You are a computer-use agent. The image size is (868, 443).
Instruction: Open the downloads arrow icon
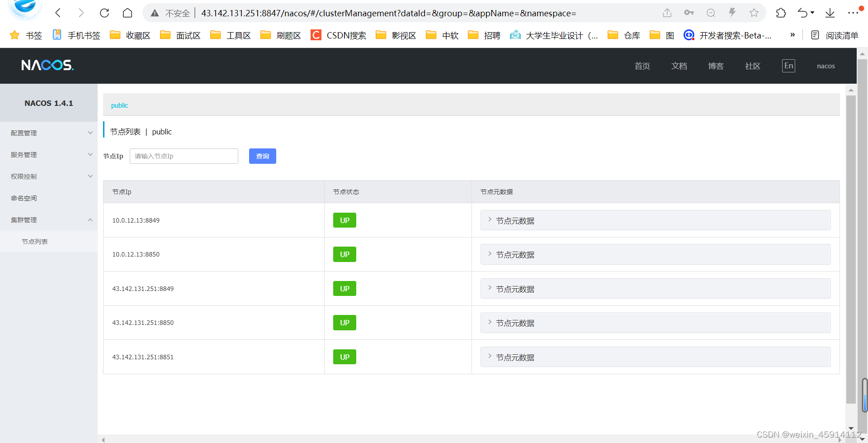[830, 13]
